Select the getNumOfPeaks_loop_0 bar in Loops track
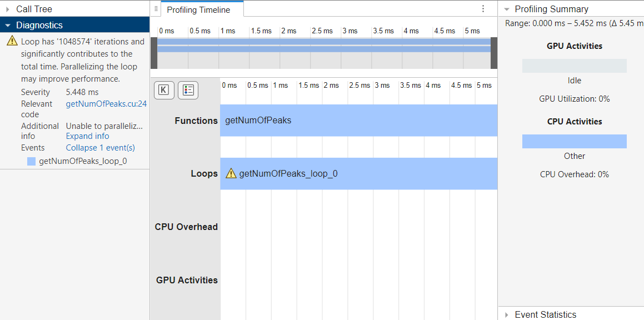Screen dimensions: 644x320 click(358, 173)
